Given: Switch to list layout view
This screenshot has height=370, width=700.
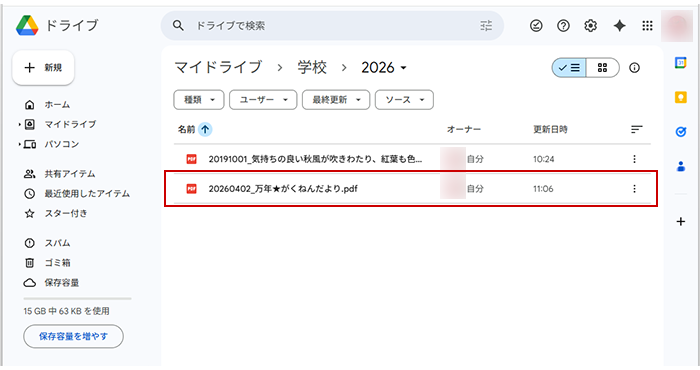Looking at the screenshot, I should point(569,68).
